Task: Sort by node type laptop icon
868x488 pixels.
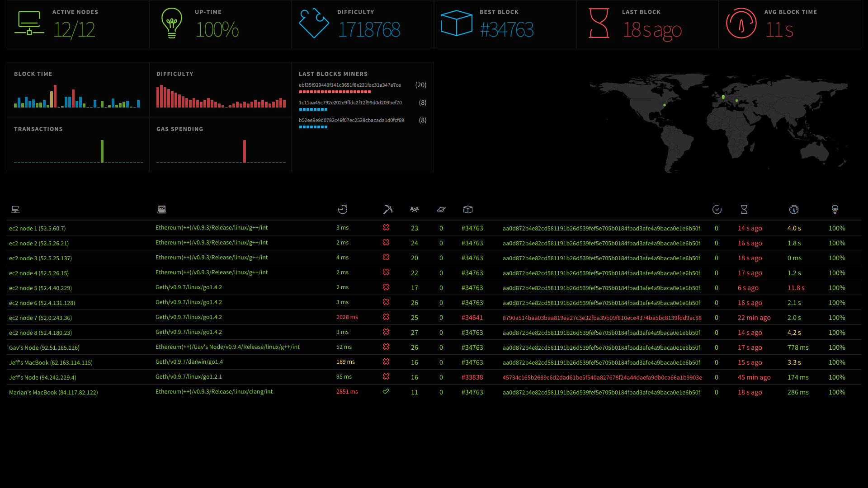Action: 162,210
